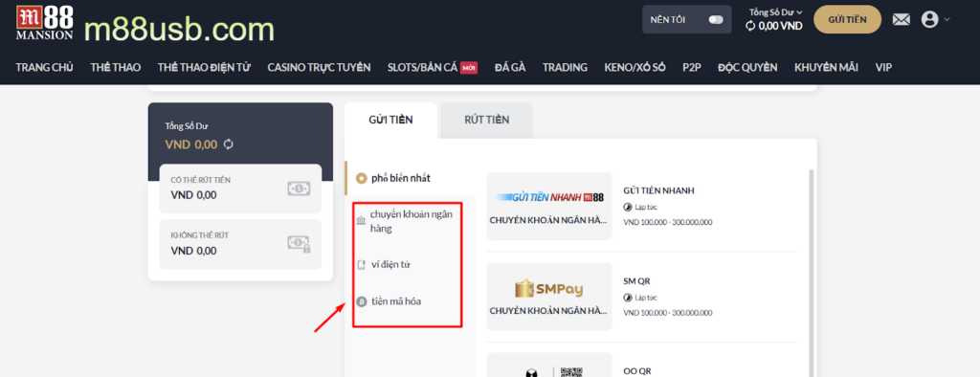Switch to the Rút Tiền tab

click(487, 120)
